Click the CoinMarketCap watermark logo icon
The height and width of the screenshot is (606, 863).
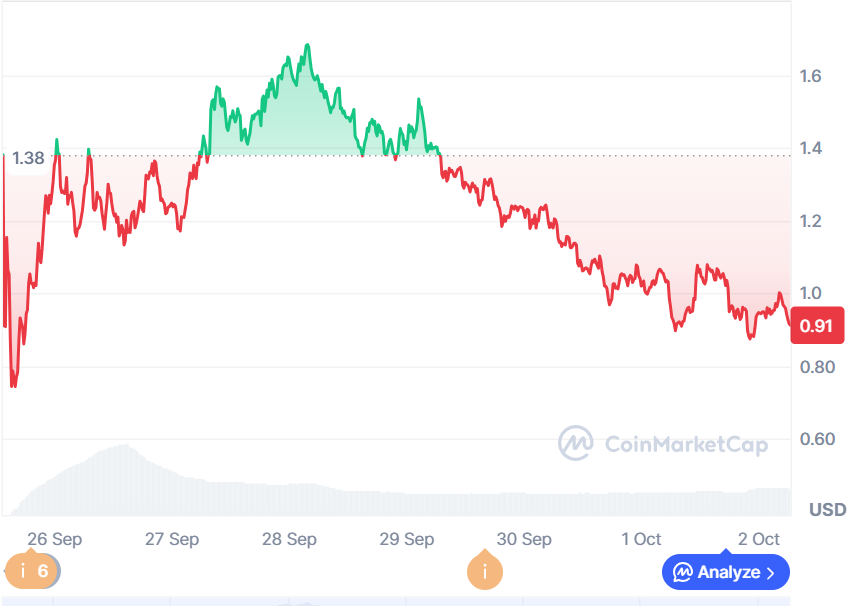pyautogui.click(x=575, y=443)
